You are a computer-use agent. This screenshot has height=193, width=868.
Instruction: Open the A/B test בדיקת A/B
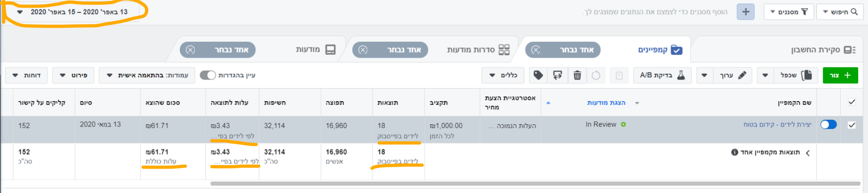coord(662,75)
